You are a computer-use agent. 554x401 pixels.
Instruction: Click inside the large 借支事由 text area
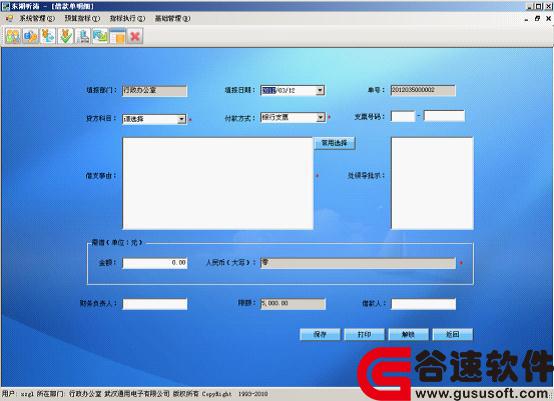coord(218,183)
